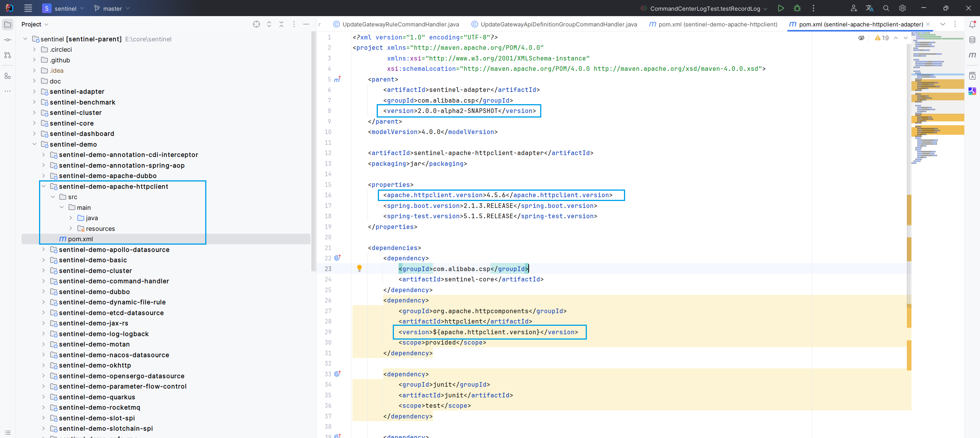Expand the sentinel-core module
Image resolution: width=980 pixels, height=438 pixels.
point(34,123)
